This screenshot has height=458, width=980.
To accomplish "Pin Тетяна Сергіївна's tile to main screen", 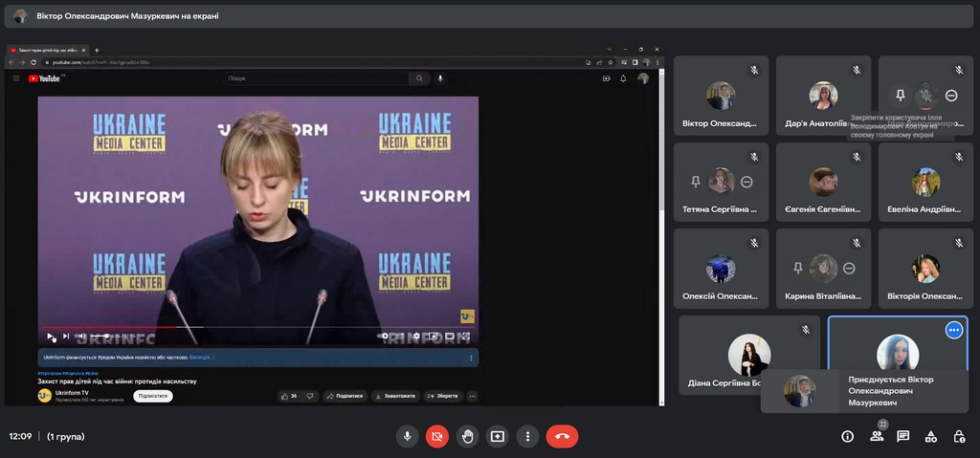I will pyautogui.click(x=695, y=182).
